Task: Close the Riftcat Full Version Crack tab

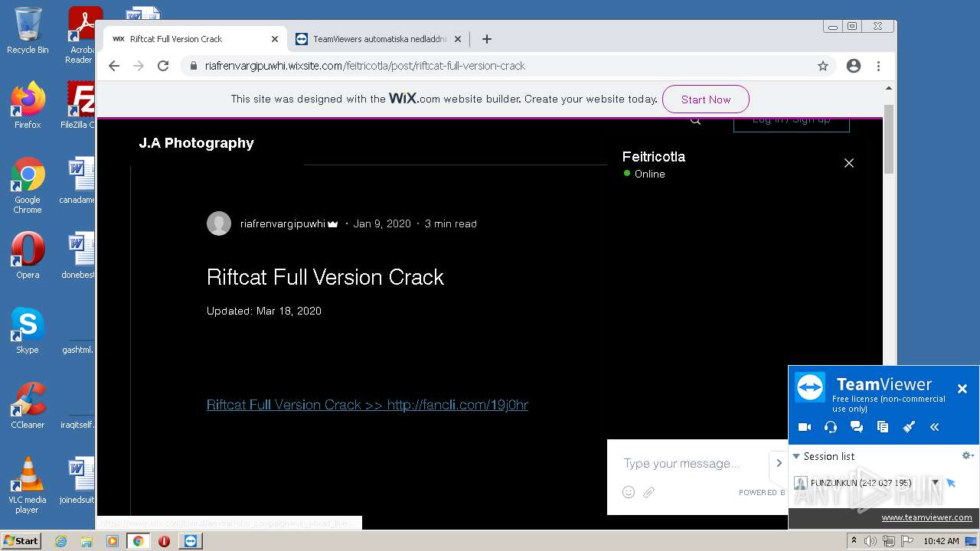Action: click(x=275, y=39)
